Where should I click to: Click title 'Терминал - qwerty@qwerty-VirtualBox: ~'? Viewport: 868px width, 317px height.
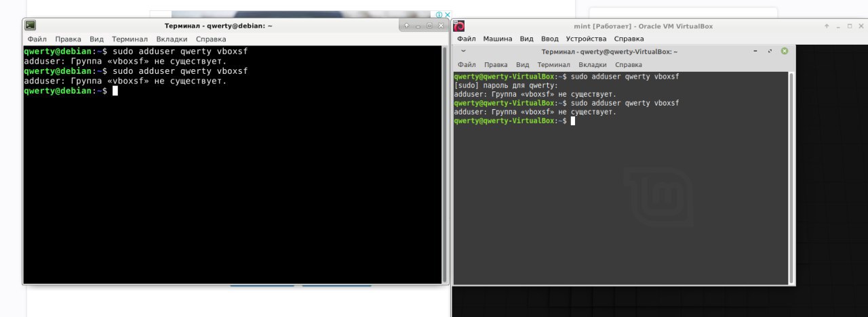coord(610,51)
